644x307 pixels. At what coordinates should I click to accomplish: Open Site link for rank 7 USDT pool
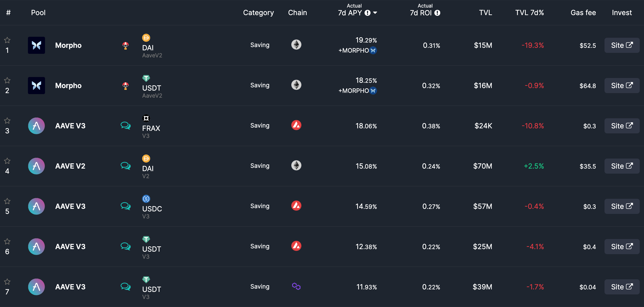[622, 287]
